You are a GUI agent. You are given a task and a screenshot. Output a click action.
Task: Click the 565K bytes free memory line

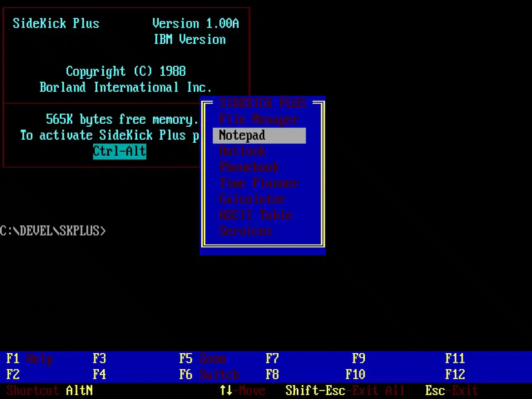pos(122,120)
